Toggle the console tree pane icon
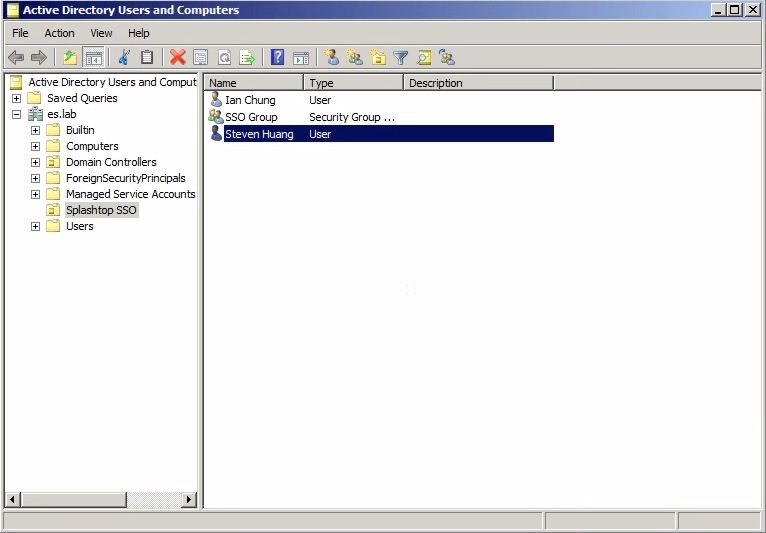The height and width of the screenshot is (533, 766). coord(93,58)
